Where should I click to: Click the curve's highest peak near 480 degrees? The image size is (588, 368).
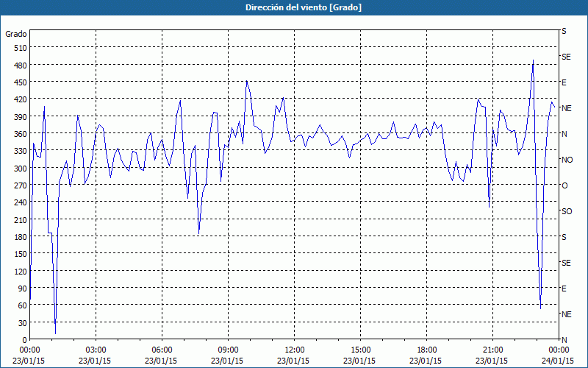pyautogui.click(x=533, y=60)
